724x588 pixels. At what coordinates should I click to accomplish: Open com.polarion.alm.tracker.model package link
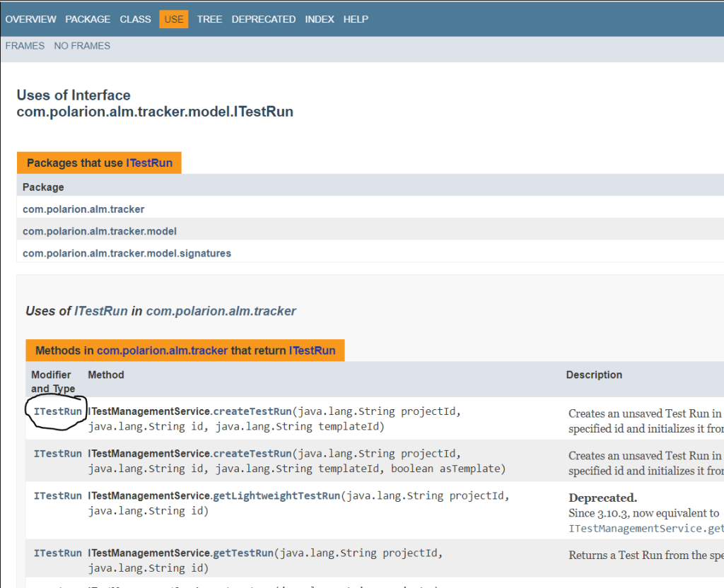coord(100,231)
